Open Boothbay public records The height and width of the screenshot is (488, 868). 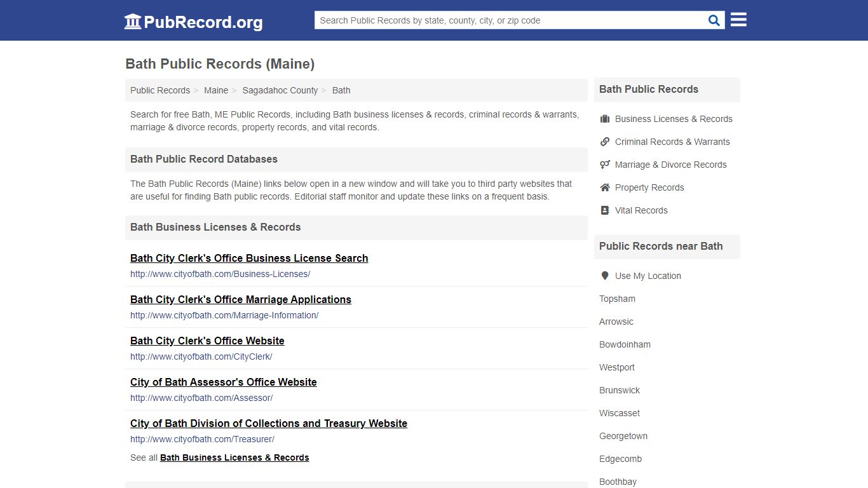point(618,482)
